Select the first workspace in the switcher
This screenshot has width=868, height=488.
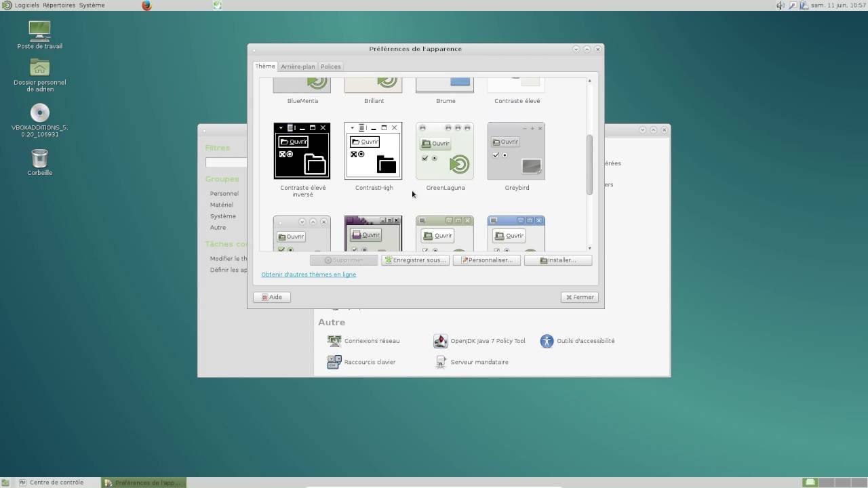pos(810,483)
